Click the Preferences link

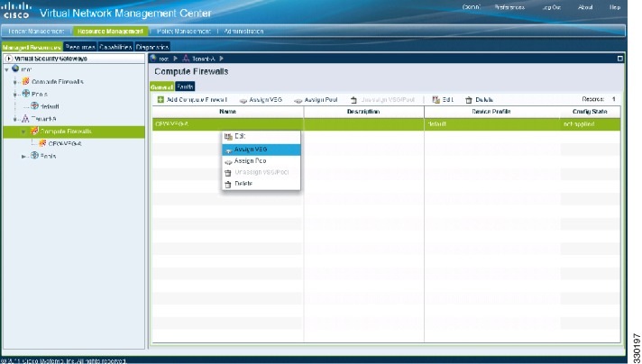tap(509, 7)
